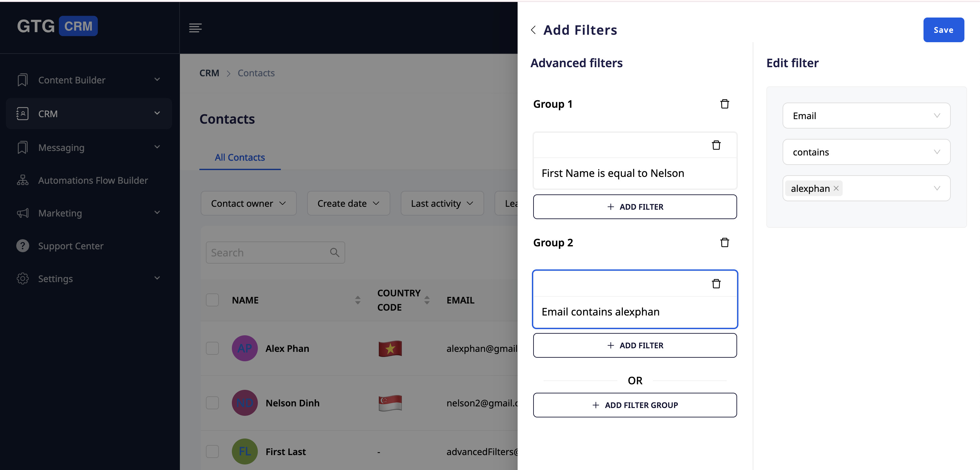Click the FL avatar for First Last

(x=245, y=451)
